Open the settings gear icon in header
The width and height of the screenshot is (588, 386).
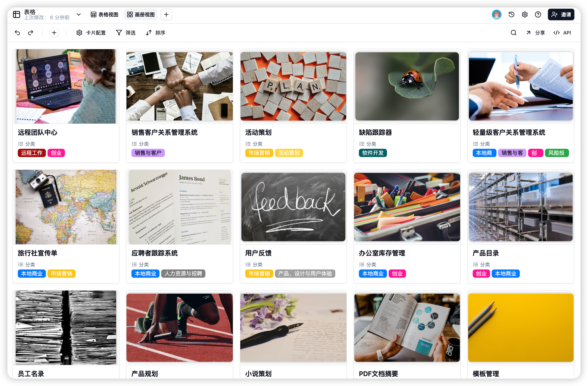[x=524, y=15]
